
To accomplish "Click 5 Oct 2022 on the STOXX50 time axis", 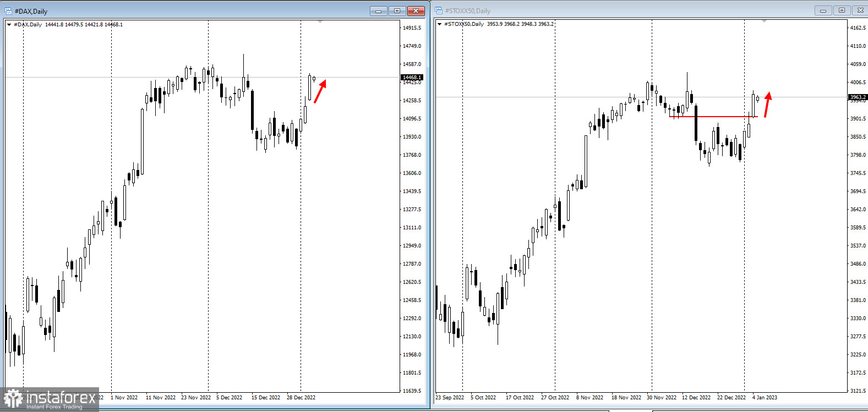I will 483,398.
